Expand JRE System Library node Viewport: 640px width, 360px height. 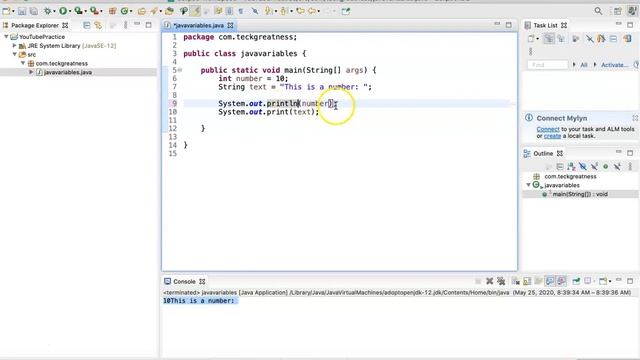pos(14,46)
